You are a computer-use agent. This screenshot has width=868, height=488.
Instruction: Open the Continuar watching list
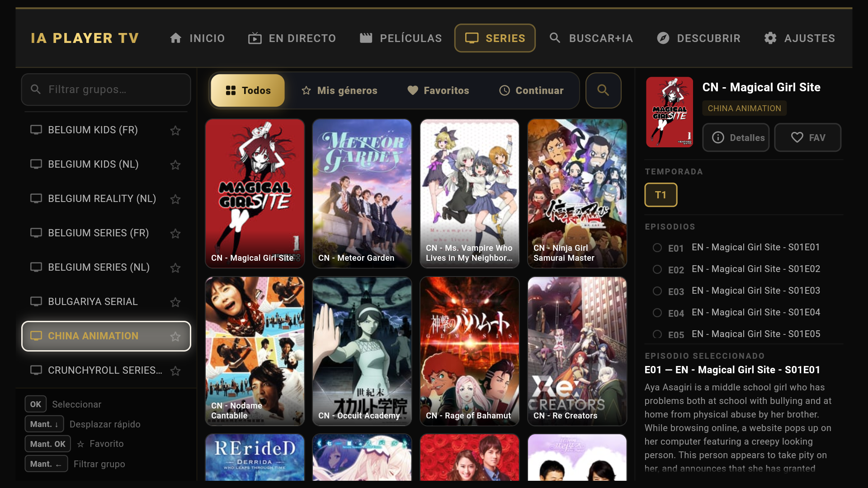click(x=531, y=90)
